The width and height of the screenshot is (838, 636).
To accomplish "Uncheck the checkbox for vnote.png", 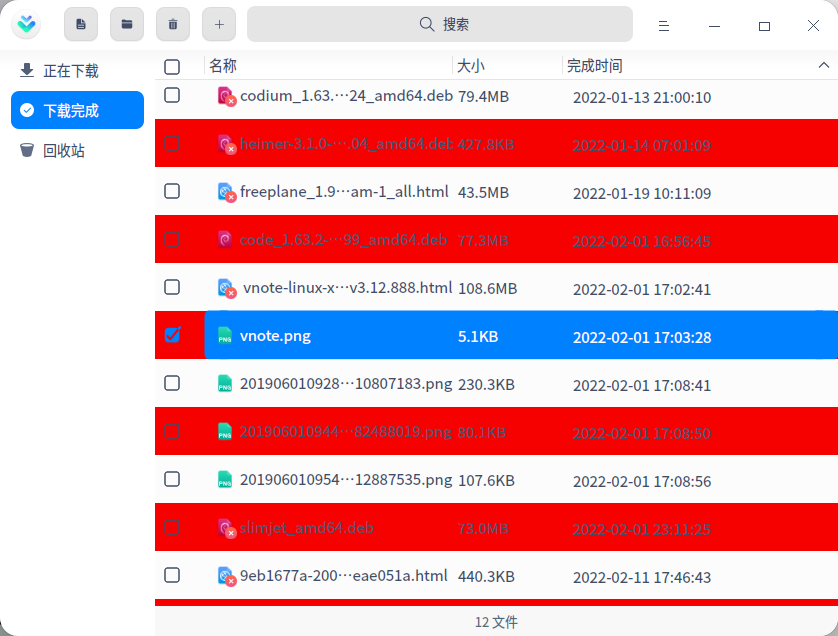I will tap(172, 336).
